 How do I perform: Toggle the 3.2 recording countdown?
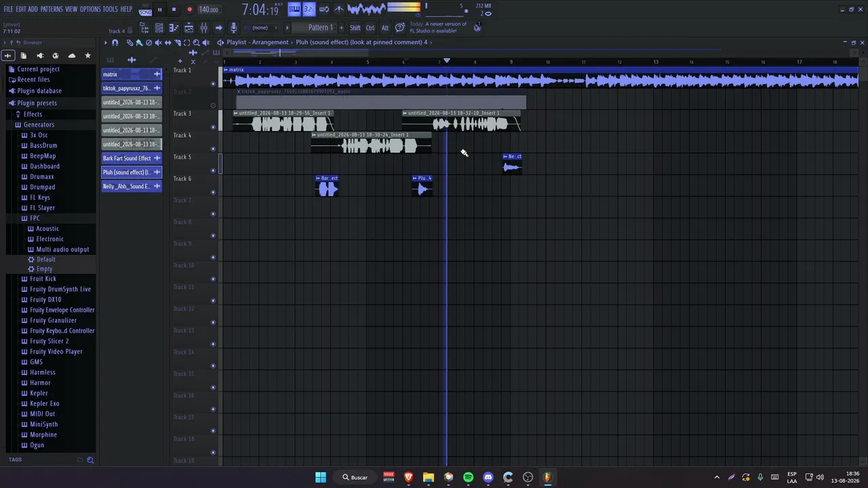pos(309,9)
